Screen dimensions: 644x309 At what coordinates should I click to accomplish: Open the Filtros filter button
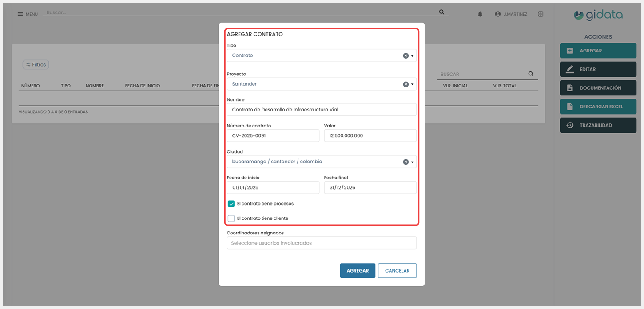pos(36,65)
